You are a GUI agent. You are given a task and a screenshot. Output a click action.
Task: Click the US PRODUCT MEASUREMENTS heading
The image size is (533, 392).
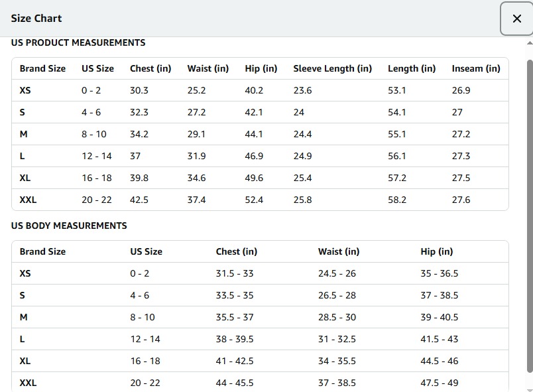point(78,42)
